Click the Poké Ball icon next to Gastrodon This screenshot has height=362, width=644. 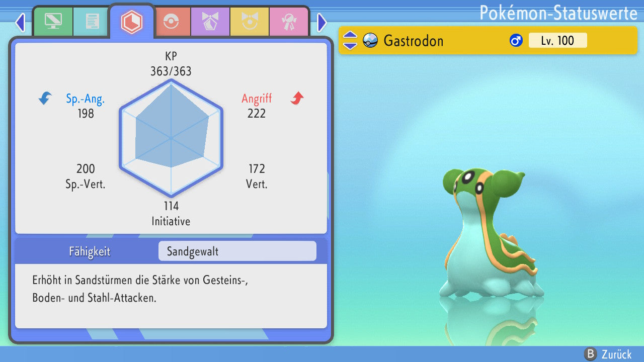coord(370,40)
